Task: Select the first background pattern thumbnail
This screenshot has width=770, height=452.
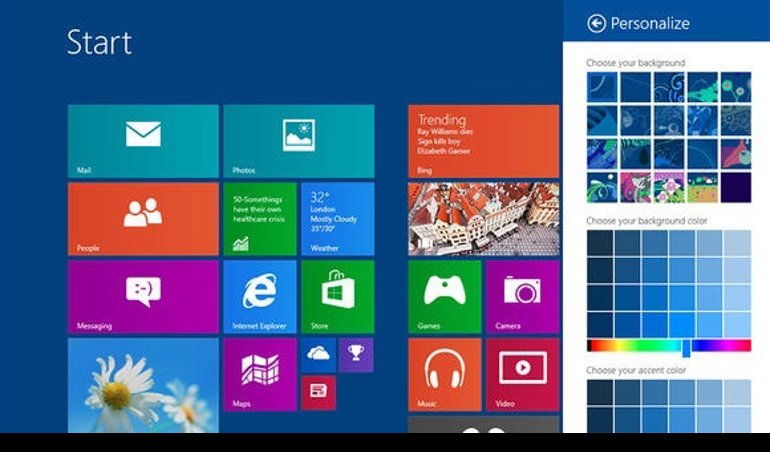Action: coord(602,87)
